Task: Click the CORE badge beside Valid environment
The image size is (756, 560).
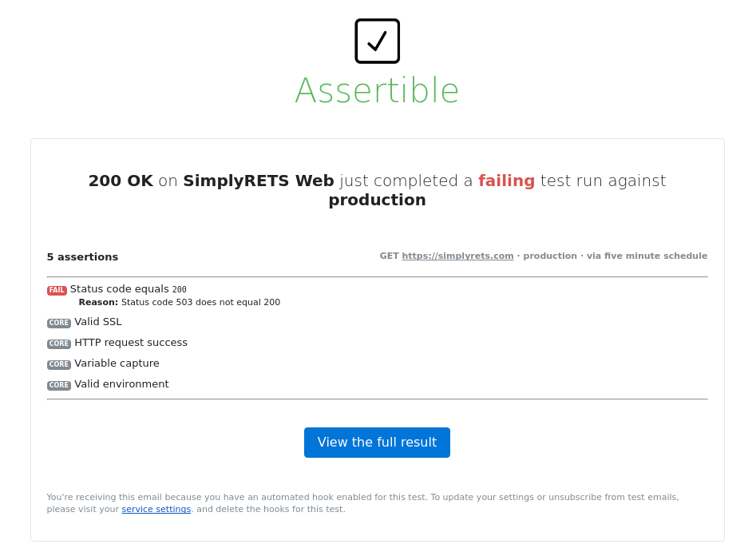Action: [59, 386]
